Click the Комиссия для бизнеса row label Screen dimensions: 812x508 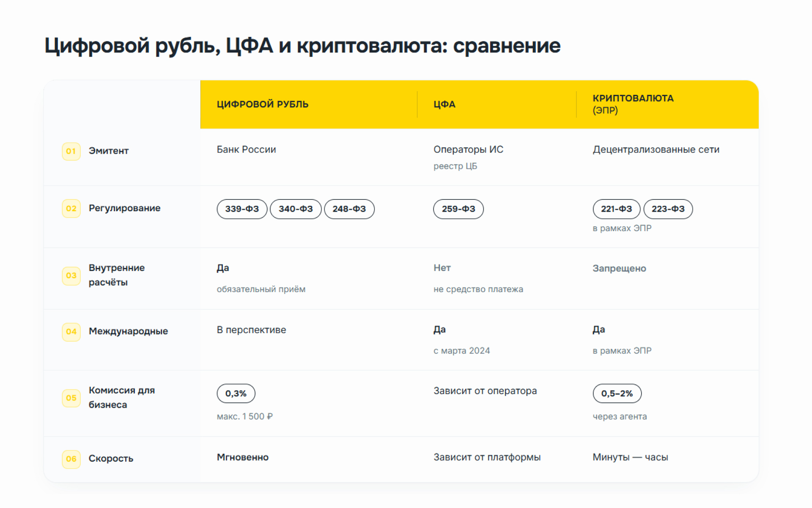tap(122, 398)
